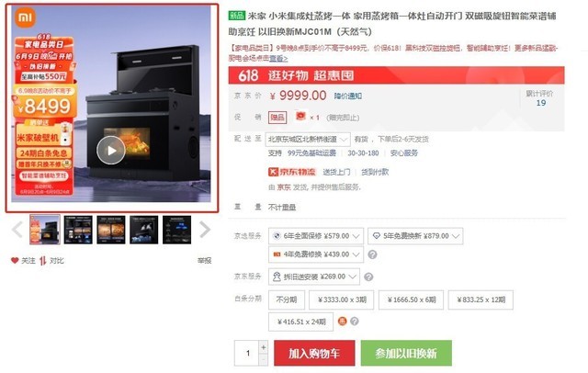Select ¥833.25 x 12期 installment option
Viewport: 588px width, 373px height.
pos(481,300)
